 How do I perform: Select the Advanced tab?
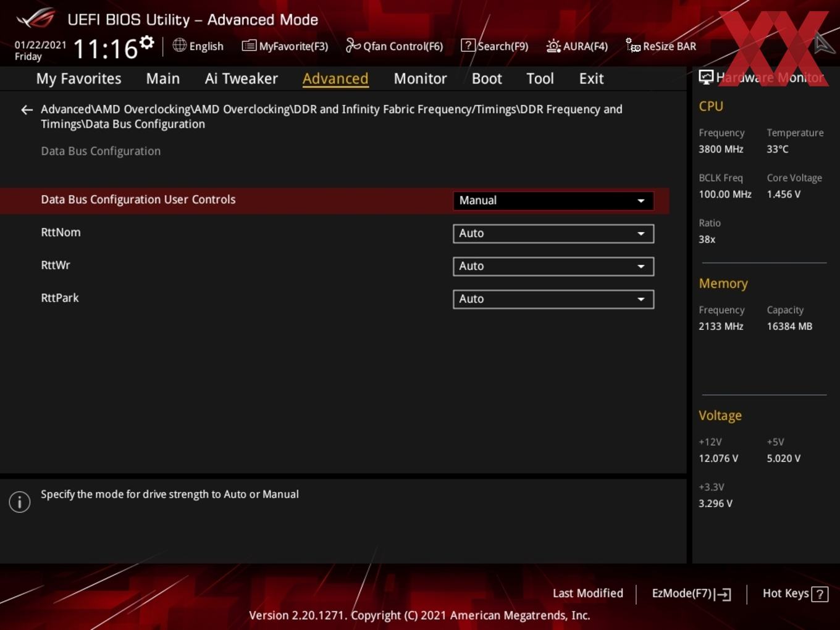335,78
